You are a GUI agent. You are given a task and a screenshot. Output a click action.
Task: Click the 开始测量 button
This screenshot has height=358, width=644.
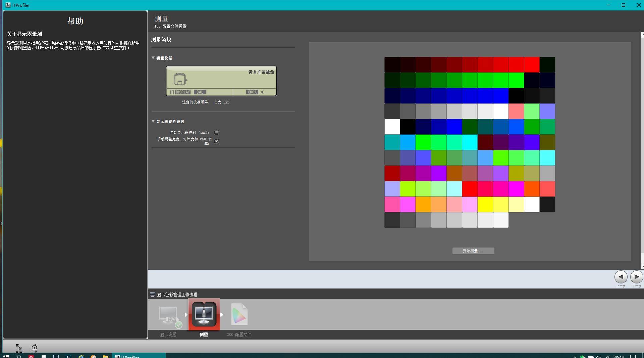point(473,251)
